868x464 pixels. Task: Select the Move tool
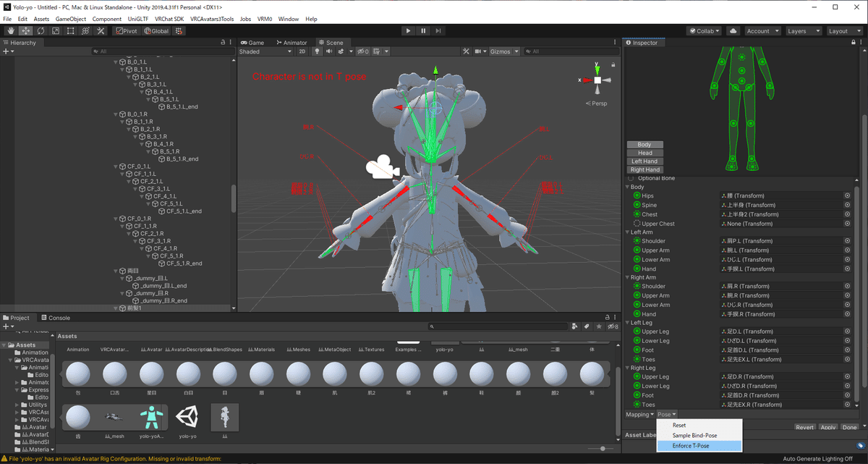[x=25, y=31]
